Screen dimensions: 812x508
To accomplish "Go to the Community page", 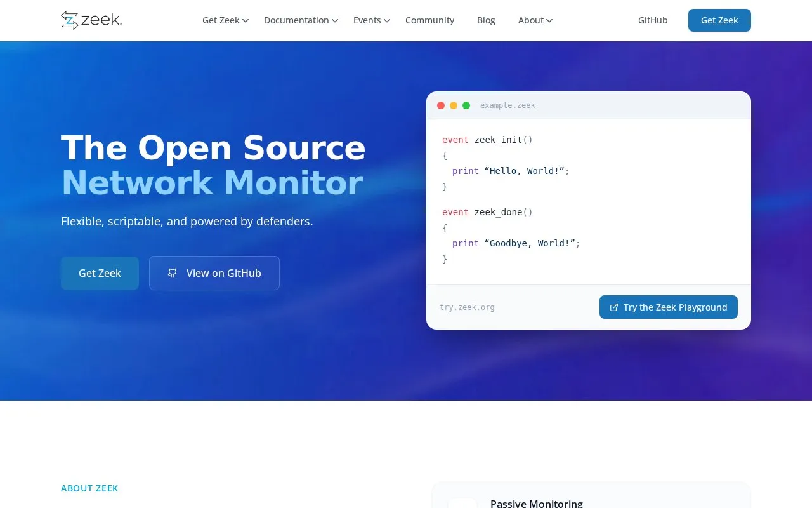I will (x=429, y=20).
